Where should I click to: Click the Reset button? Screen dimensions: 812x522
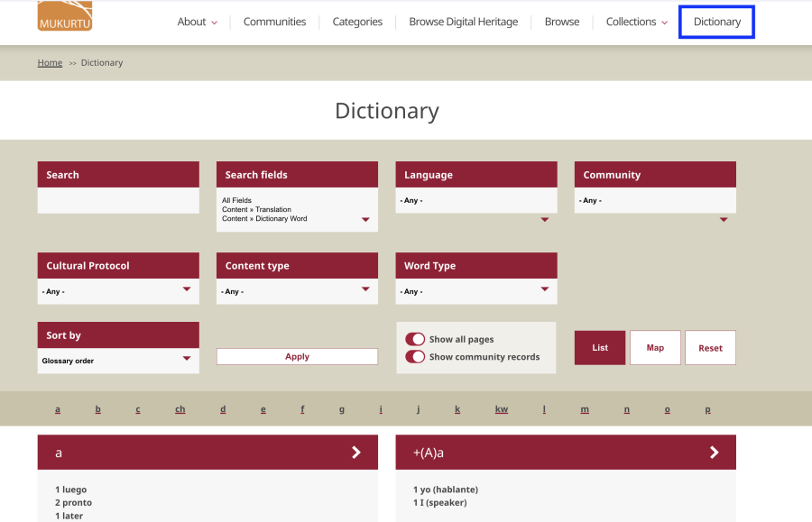point(710,348)
